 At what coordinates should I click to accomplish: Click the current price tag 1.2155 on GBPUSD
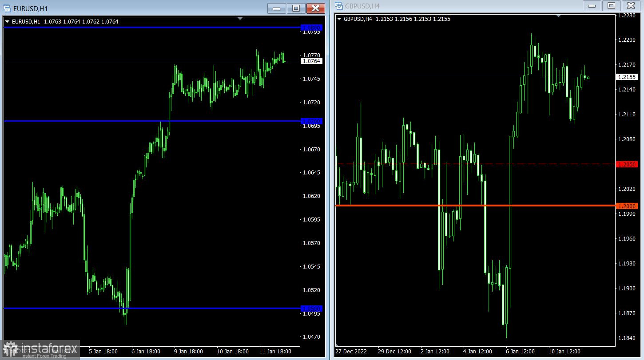pyautogui.click(x=627, y=77)
